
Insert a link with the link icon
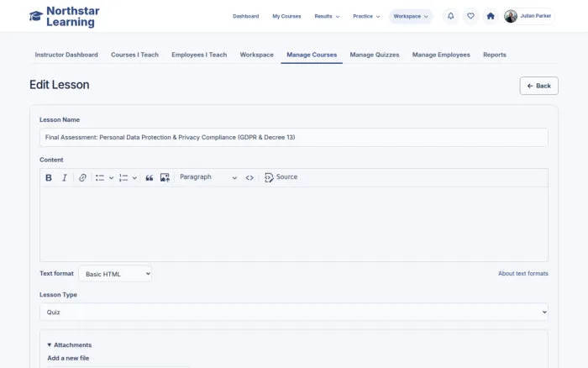coord(82,177)
